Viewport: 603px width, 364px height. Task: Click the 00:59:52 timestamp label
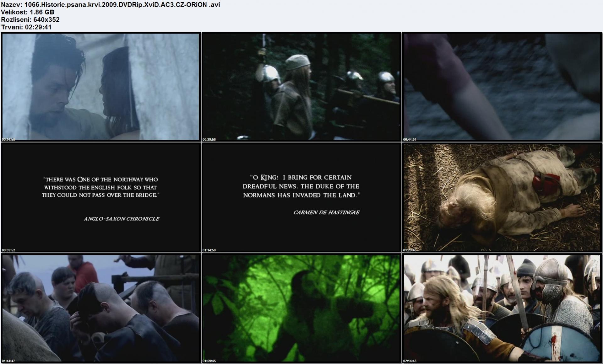pyautogui.click(x=8, y=250)
